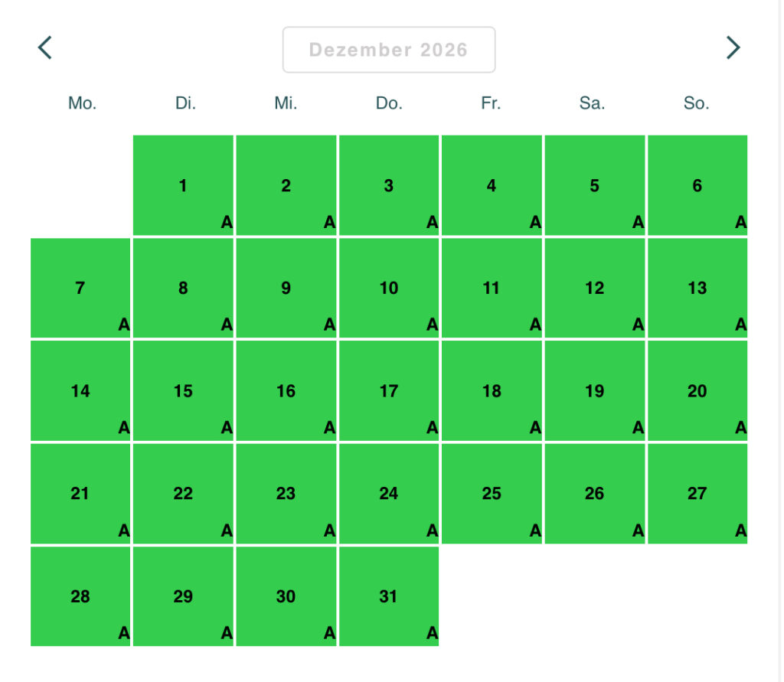The image size is (784, 682).
Task: Pick day 28 in last row
Action: 80,596
